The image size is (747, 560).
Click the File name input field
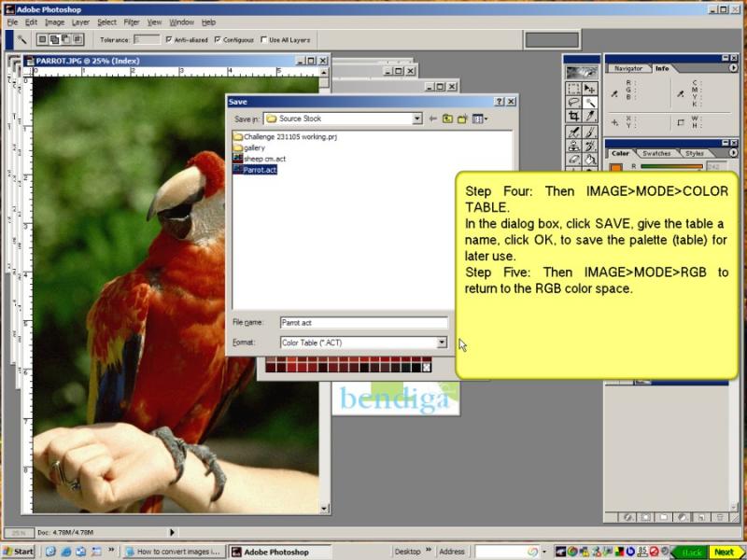(x=364, y=323)
